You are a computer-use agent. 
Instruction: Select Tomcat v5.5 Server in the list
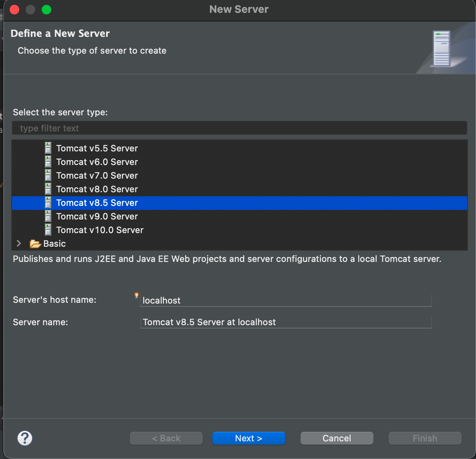pos(97,148)
